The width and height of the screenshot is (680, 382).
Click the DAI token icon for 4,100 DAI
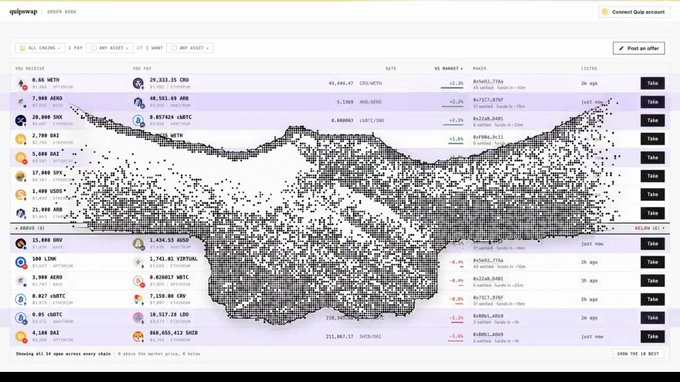21,336
